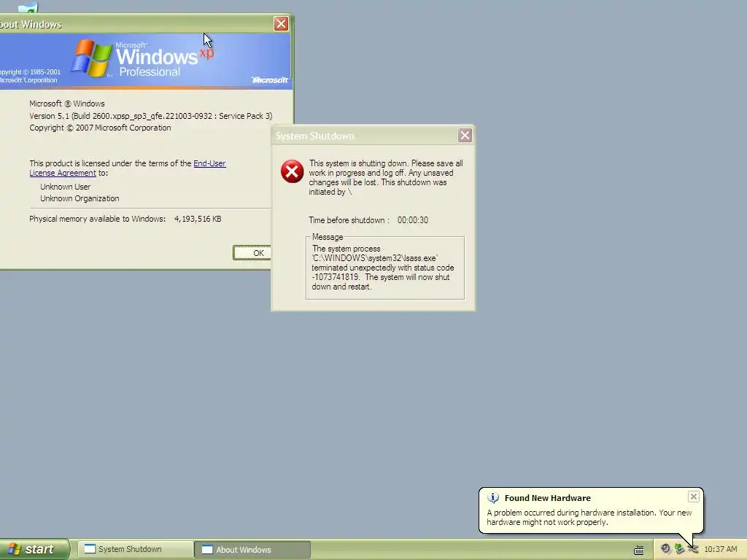The width and height of the screenshot is (747, 560).
Task: Click the 'Unknown User' text
Action: (x=65, y=187)
